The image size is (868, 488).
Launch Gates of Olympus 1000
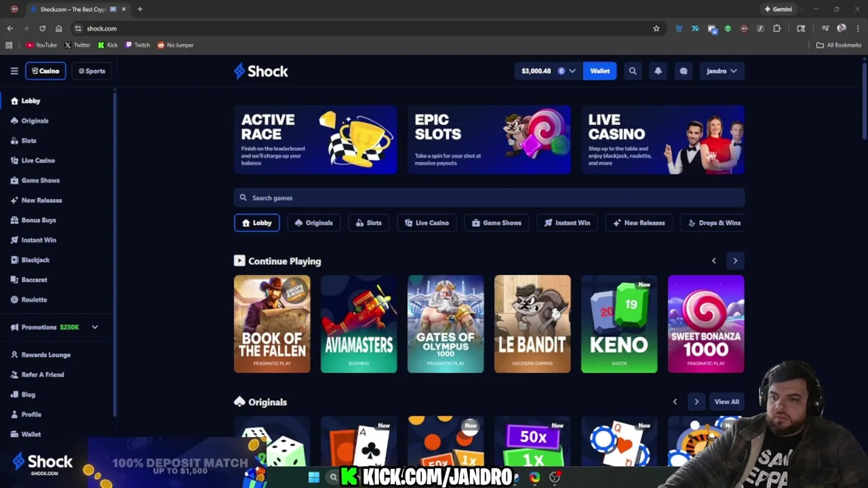coord(446,324)
